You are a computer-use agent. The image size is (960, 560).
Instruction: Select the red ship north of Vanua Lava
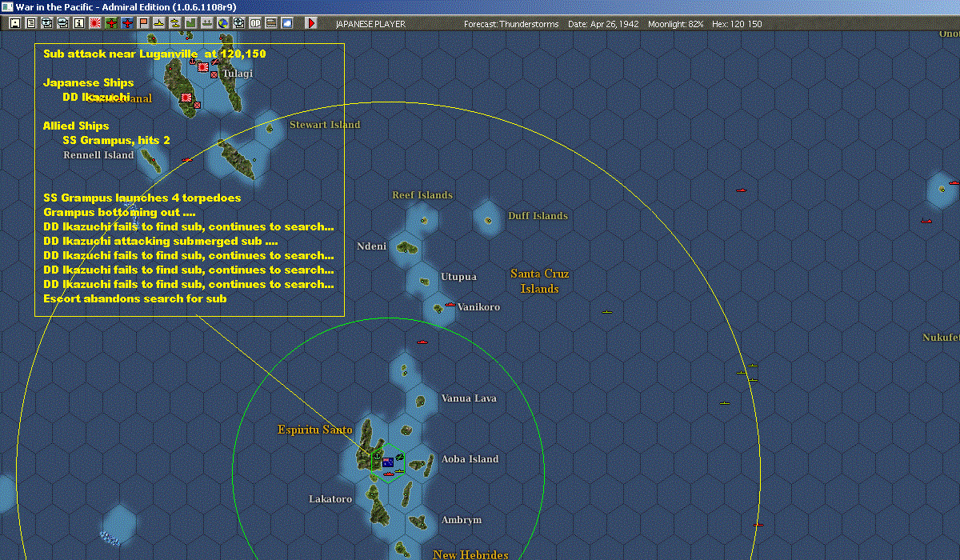422,342
